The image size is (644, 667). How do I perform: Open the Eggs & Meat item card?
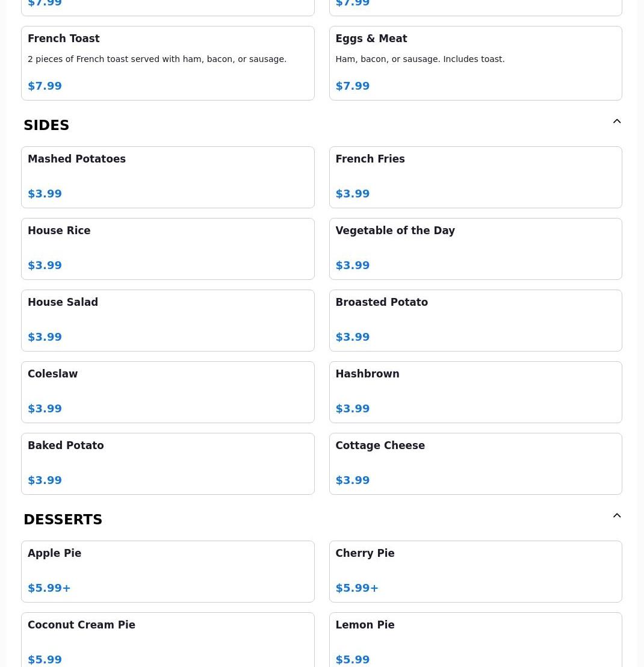[x=475, y=63]
